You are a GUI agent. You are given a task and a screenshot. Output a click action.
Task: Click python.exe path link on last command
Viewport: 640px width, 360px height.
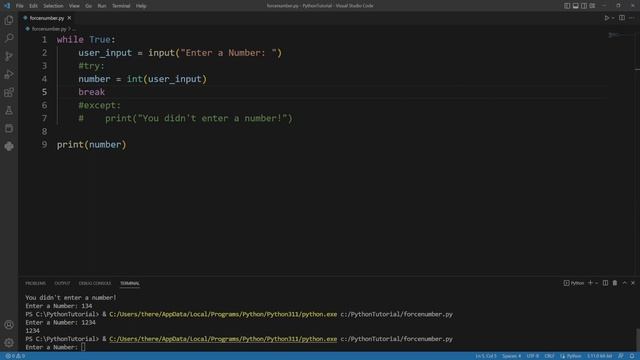[223, 339]
